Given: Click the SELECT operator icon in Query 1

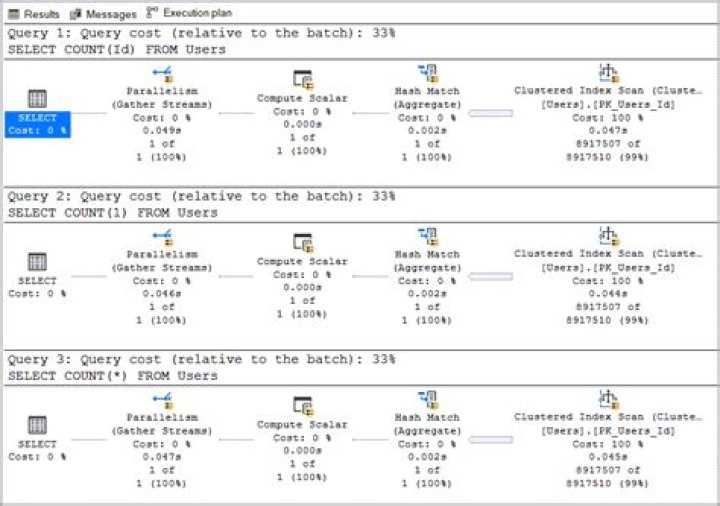Looking at the screenshot, I should (x=37, y=99).
